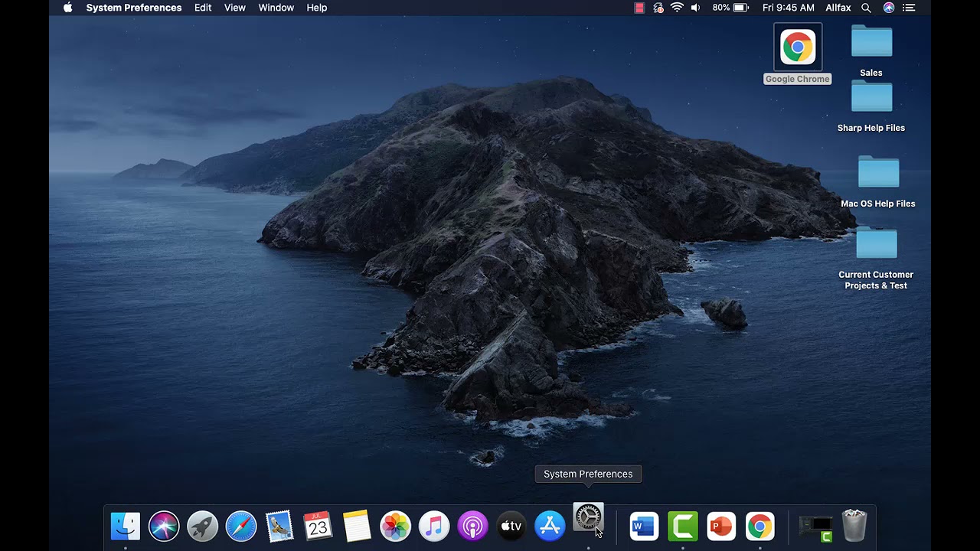Click minimized Camtasia window thumbnail in Dock
Screen dimensions: 980x551
coord(815,527)
